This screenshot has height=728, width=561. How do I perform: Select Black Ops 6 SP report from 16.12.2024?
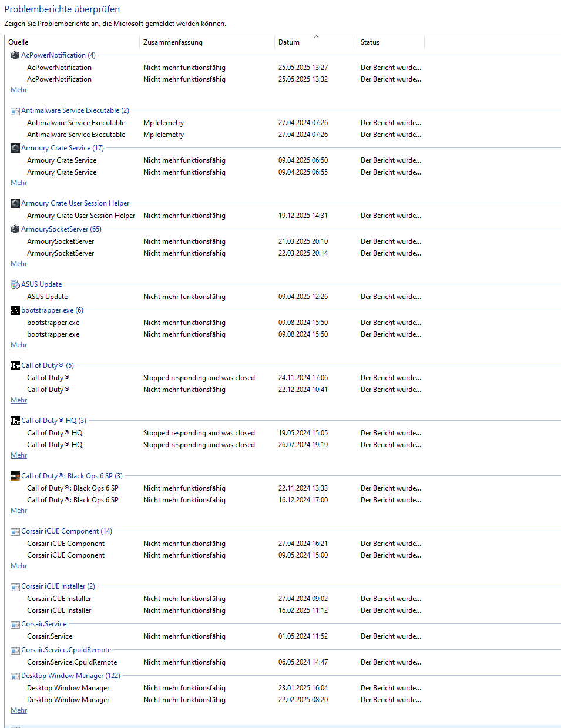pos(224,500)
